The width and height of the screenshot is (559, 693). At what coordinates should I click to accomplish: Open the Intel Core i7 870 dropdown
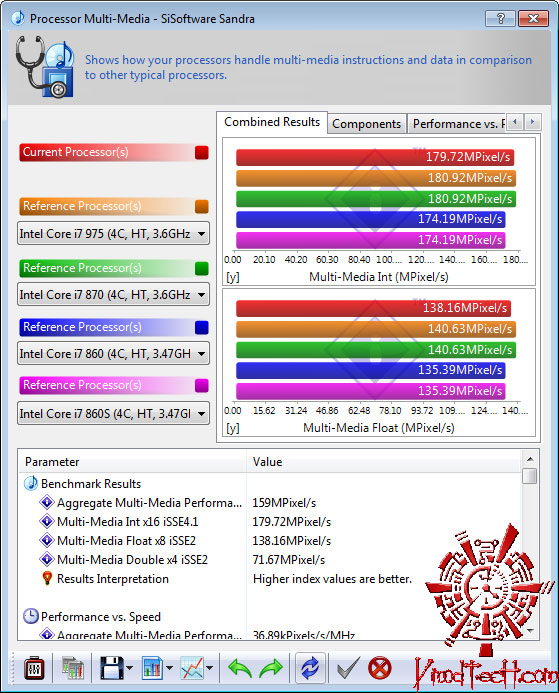(x=113, y=294)
